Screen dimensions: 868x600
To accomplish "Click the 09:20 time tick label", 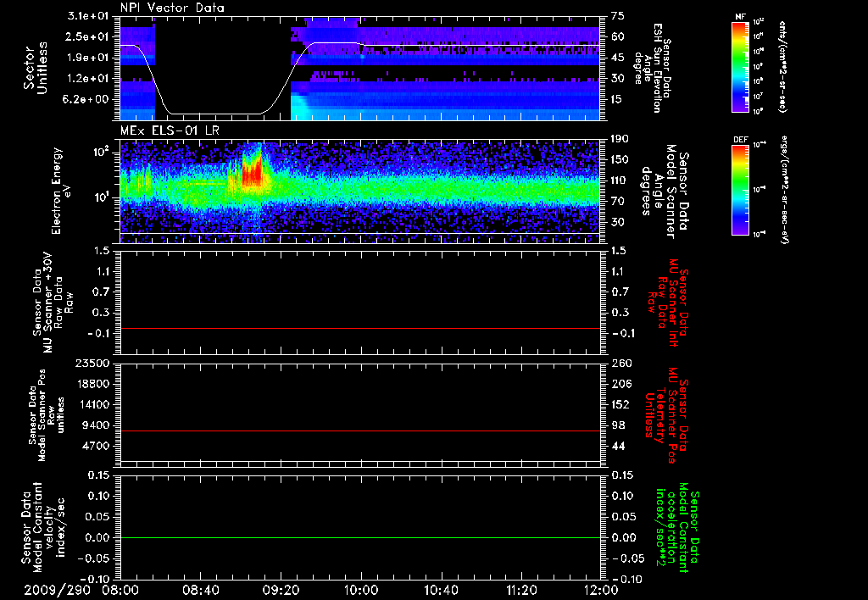I will [281, 591].
